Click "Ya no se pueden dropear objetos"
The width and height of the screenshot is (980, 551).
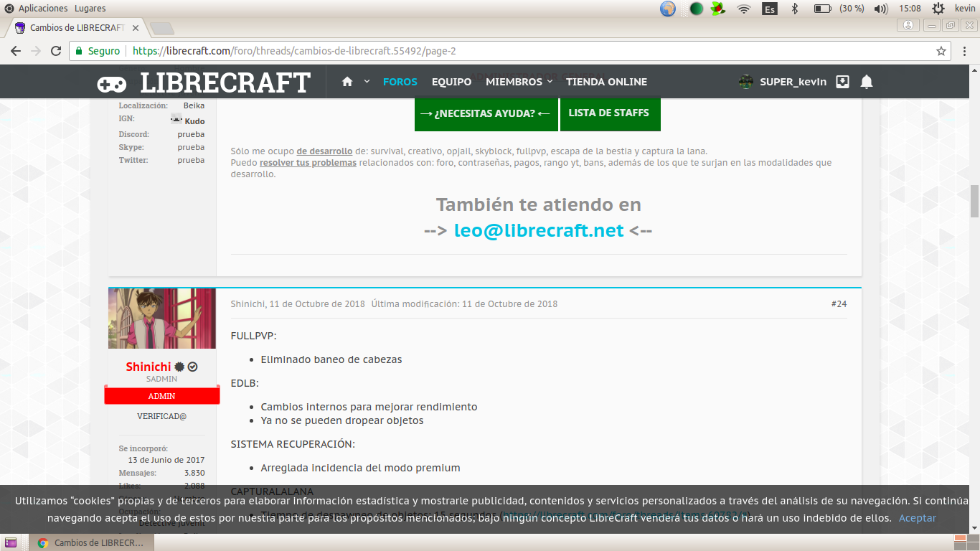(x=342, y=420)
